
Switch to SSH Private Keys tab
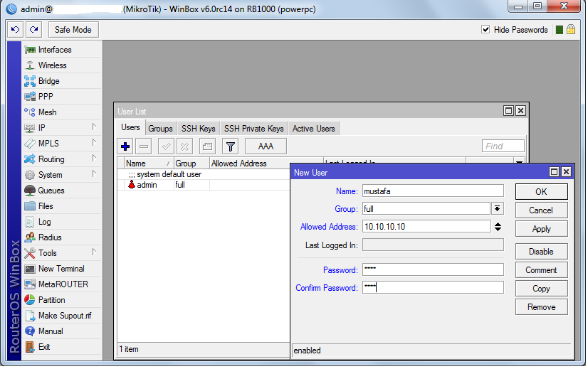[x=254, y=129]
